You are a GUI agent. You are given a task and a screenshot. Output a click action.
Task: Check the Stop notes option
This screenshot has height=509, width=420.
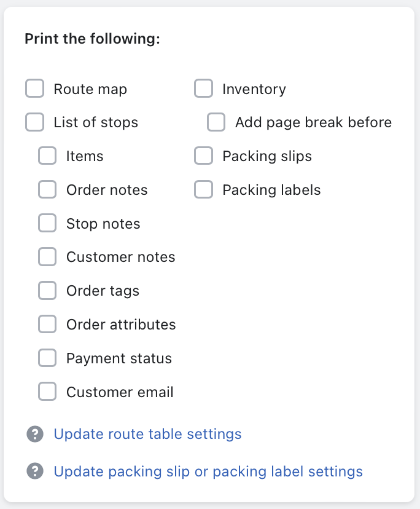[47, 223]
